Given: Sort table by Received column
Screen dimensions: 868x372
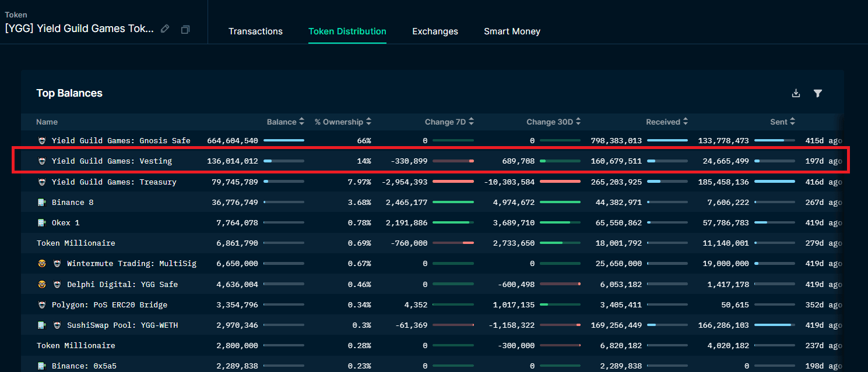Looking at the screenshot, I should click(x=667, y=122).
